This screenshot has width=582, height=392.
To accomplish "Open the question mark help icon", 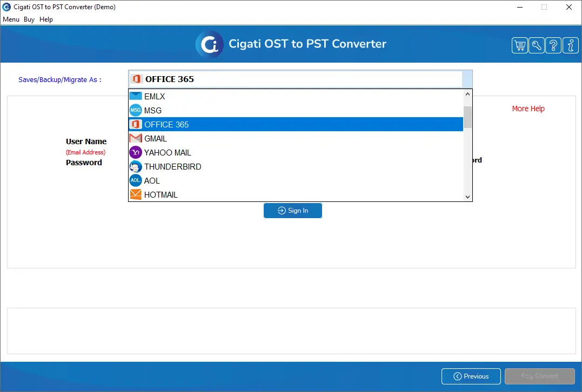I will pos(553,45).
